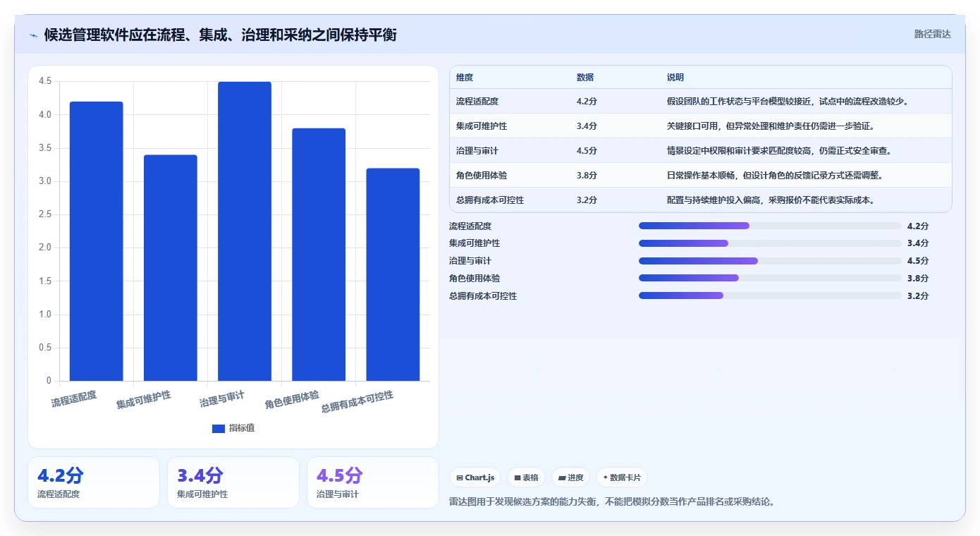The image size is (980, 536).
Task: Click the lightning icon beside the title
Action: click(34, 35)
